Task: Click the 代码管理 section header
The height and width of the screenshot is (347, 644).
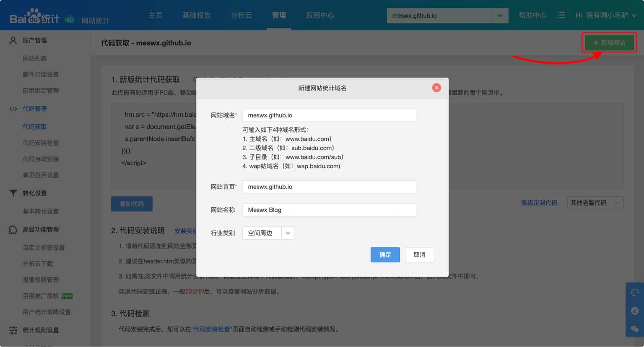Action: pyautogui.click(x=35, y=109)
